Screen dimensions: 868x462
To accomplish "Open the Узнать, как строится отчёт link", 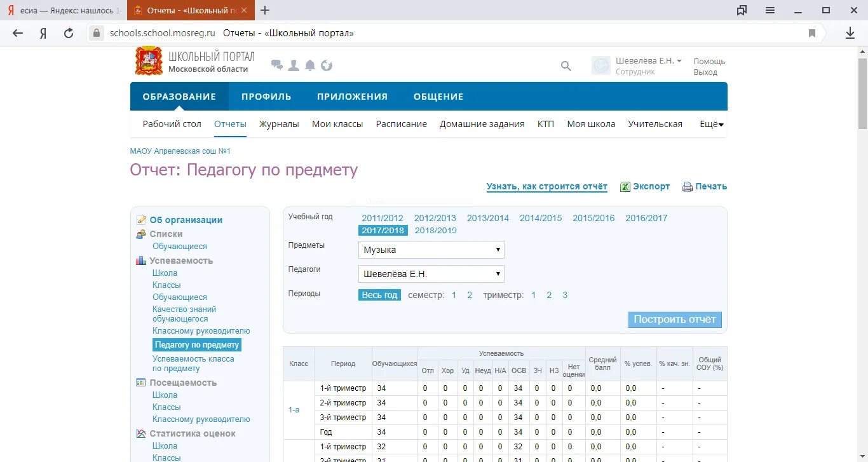I will pyautogui.click(x=547, y=187).
